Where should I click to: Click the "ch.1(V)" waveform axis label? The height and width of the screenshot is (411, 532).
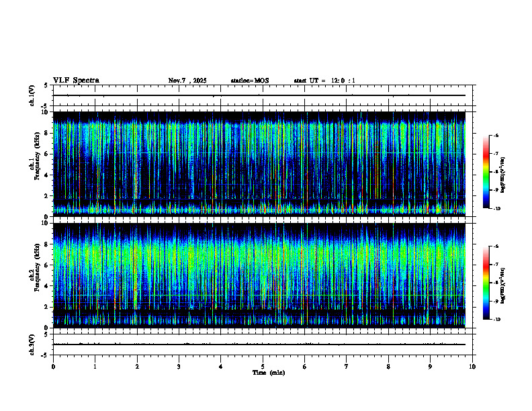click(32, 95)
